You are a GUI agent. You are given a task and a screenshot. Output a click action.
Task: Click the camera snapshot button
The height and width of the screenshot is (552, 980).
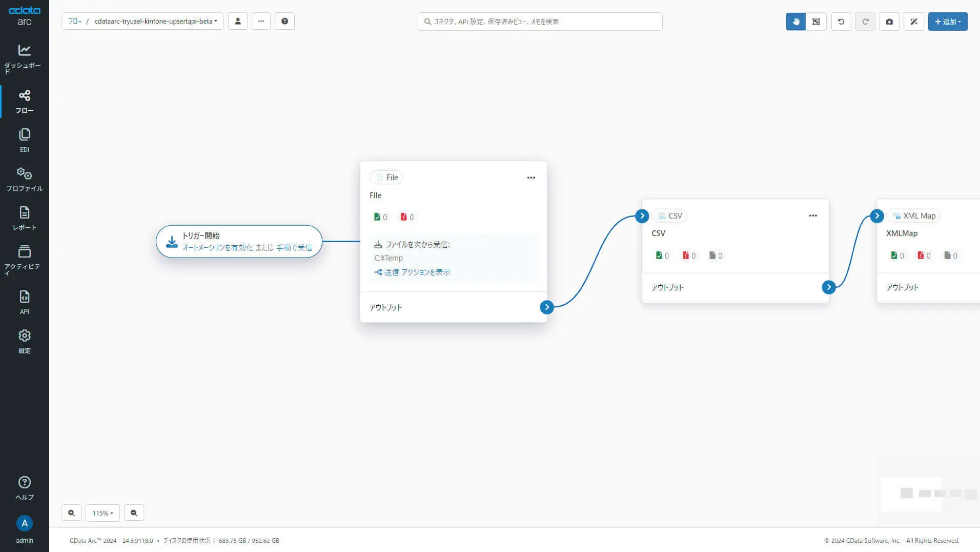point(889,22)
